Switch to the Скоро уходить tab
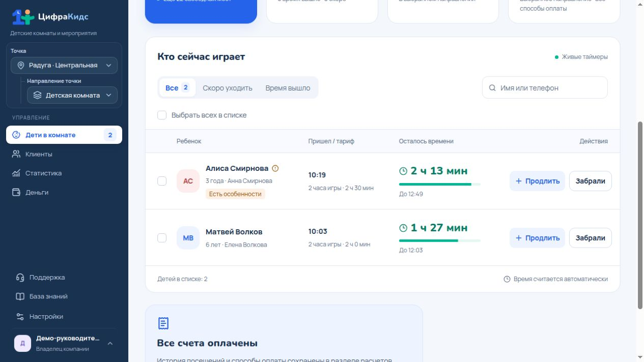 point(228,88)
